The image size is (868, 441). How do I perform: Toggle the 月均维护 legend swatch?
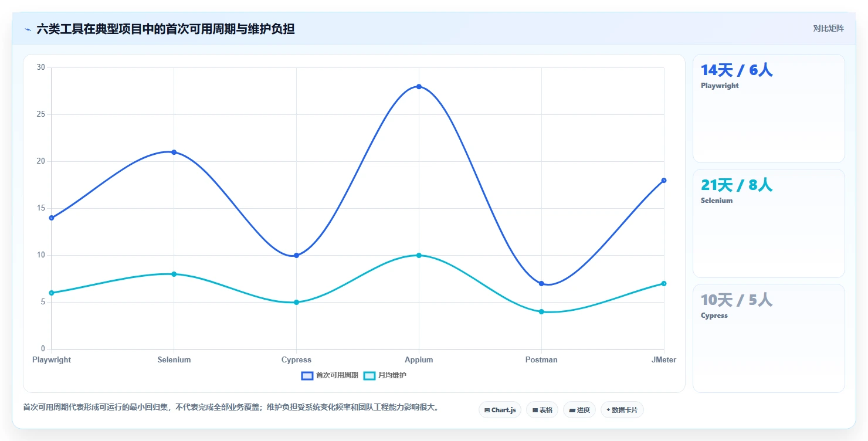point(369,375)
